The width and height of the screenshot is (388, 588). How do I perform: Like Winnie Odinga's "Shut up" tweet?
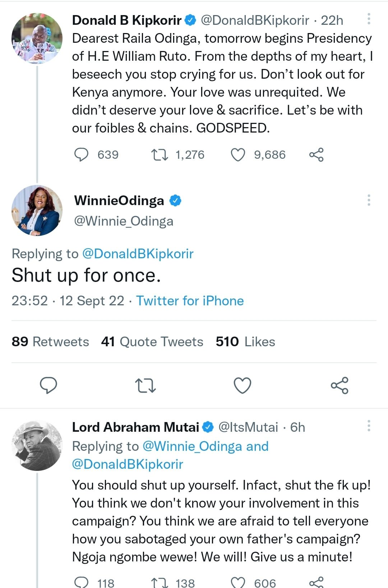click(242, 385)
